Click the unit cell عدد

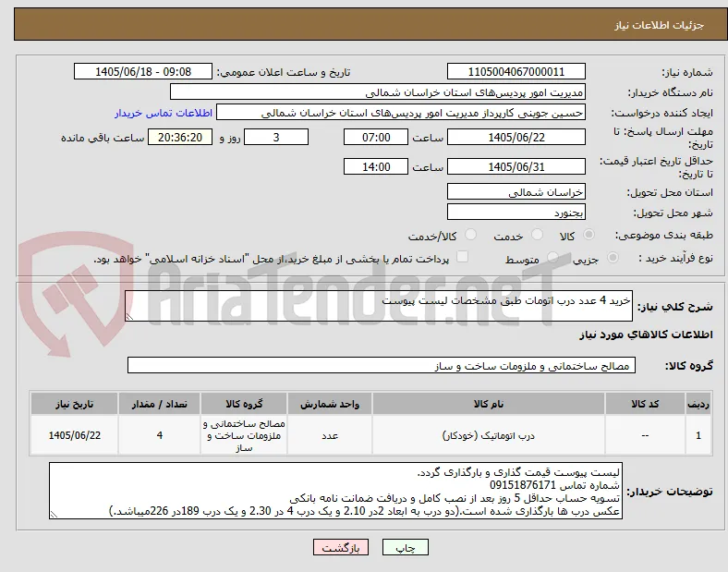[330, 435]
